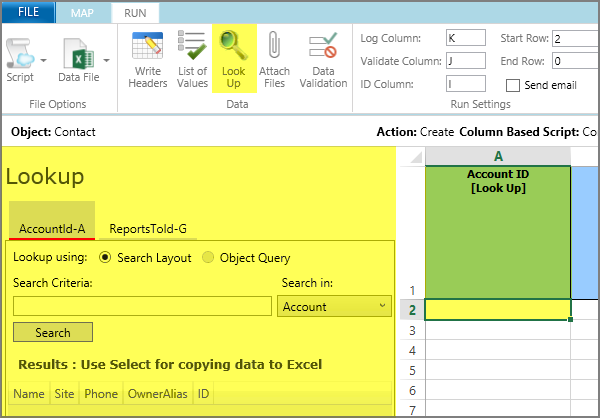Click the OwnerAlias results column header
Viewport: 600px width, 418px height.
tap(158, 394)
